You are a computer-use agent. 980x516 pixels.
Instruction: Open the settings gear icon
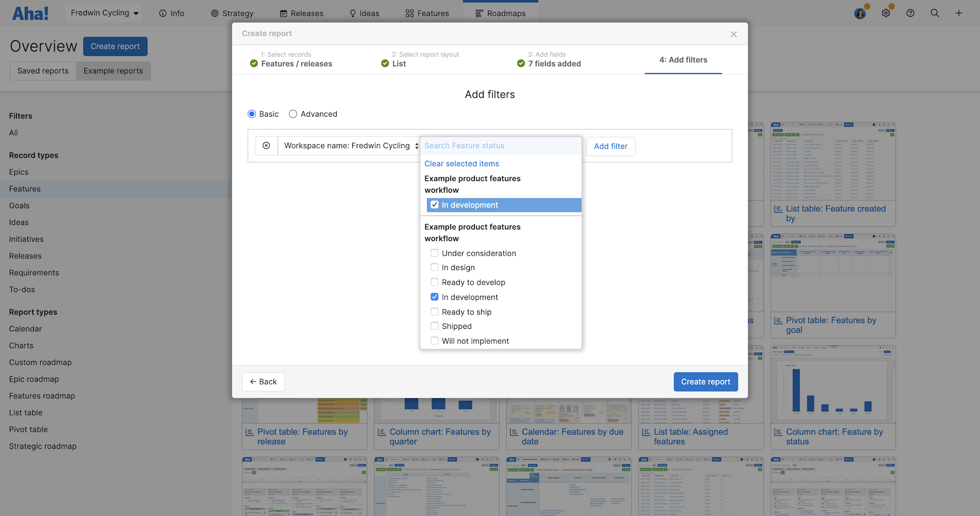886,13
